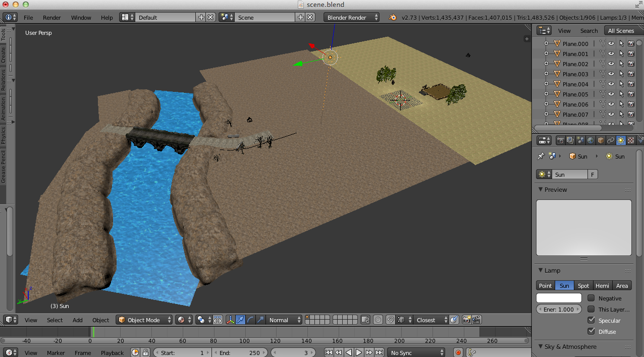644x357 pixels.
Task: Toggle the Negative lamp checkbox
Action: click(x=591, y=298)
